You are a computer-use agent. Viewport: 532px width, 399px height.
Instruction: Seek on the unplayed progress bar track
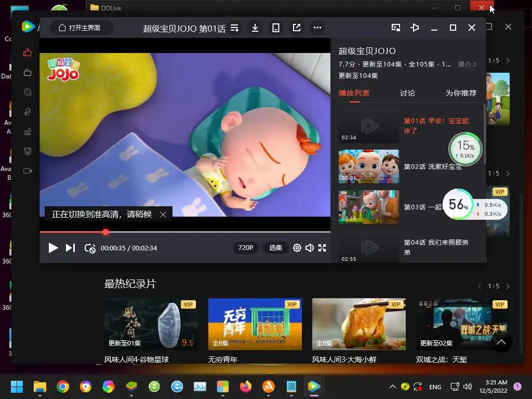(x=220, y=232)
